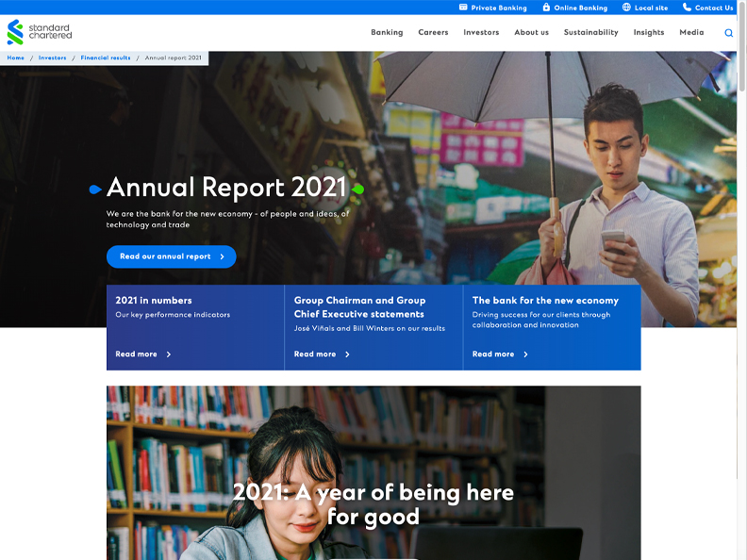Click the Home breadcrumb
The image size is (747, 560).
tap(16, 58)
